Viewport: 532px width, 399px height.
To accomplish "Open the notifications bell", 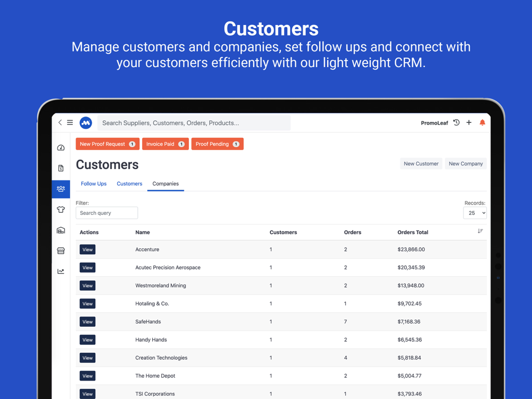I will pyautogui.click(x=482, y=122).
